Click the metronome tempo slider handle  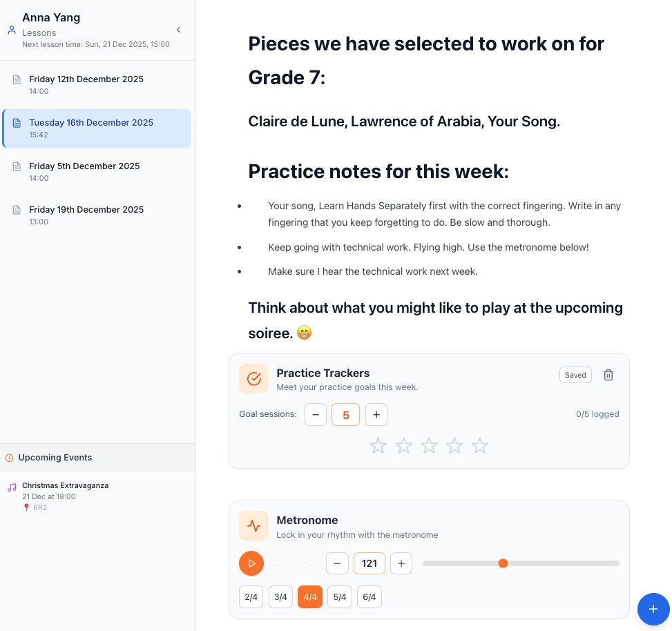click(503, 563)
